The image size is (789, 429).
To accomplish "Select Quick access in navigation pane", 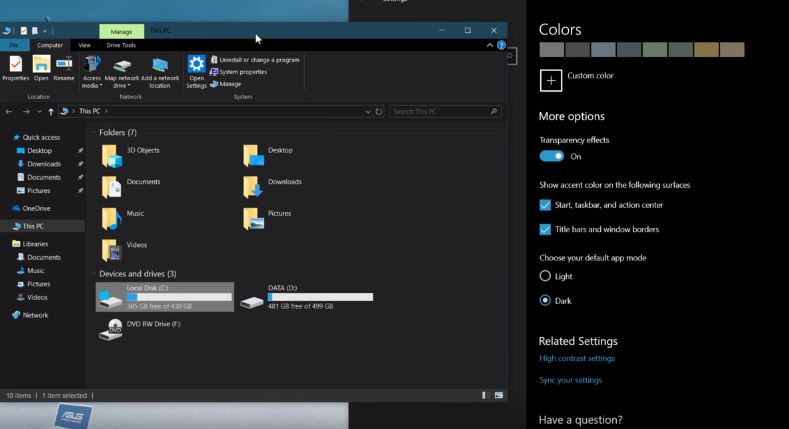I will click(x=36, y=137).
